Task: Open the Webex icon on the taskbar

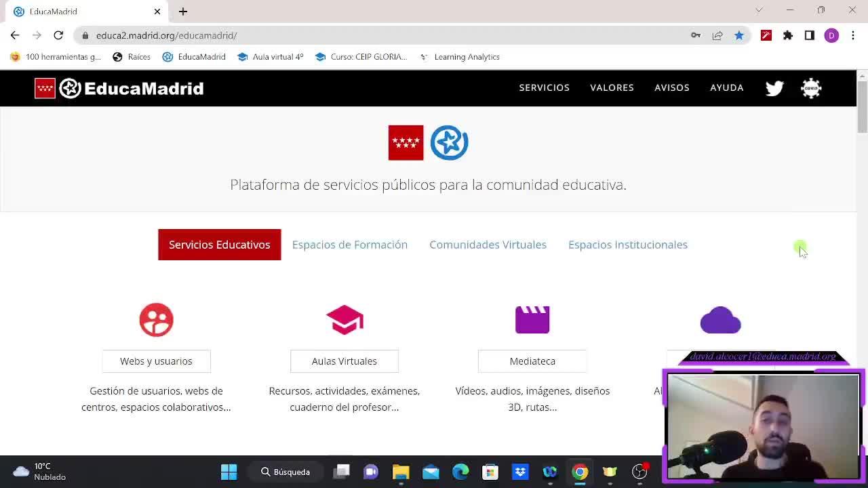Action: [x=550, y=472]
